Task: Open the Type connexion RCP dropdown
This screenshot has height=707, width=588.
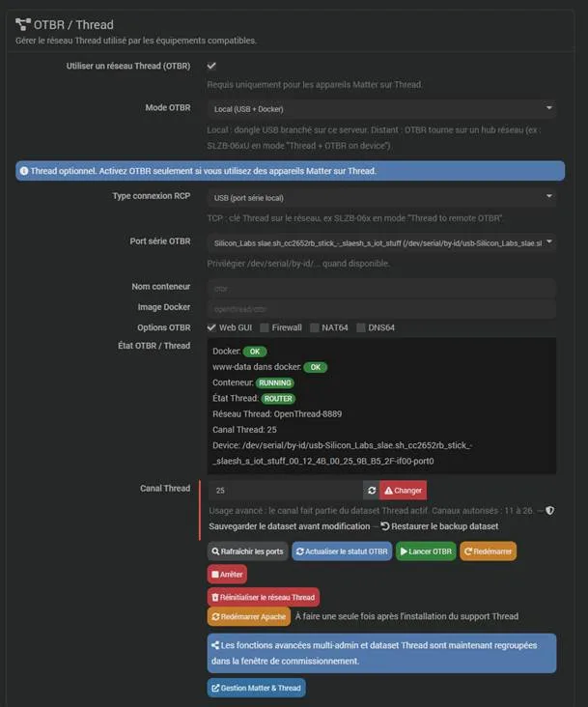Action: [381, 197]
